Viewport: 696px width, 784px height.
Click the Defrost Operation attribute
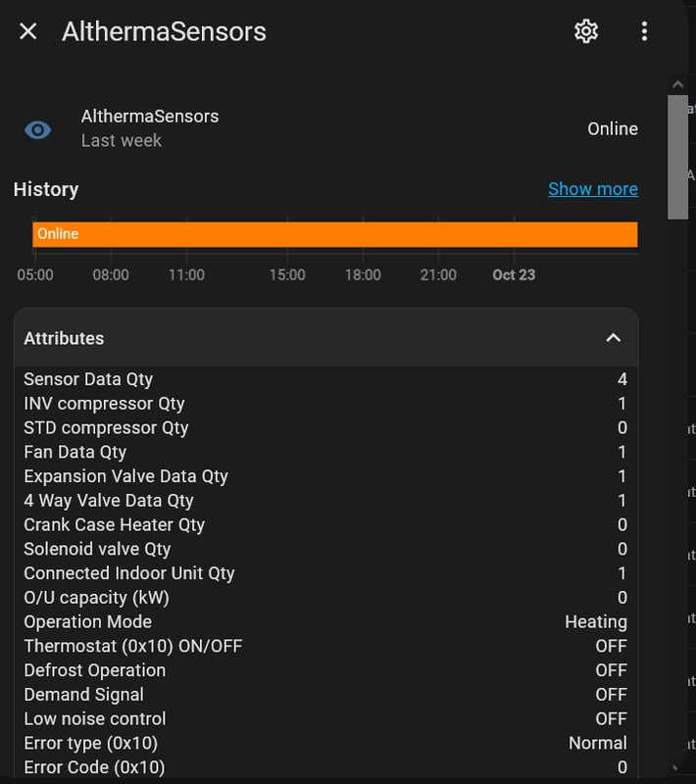tap(94, 670)
